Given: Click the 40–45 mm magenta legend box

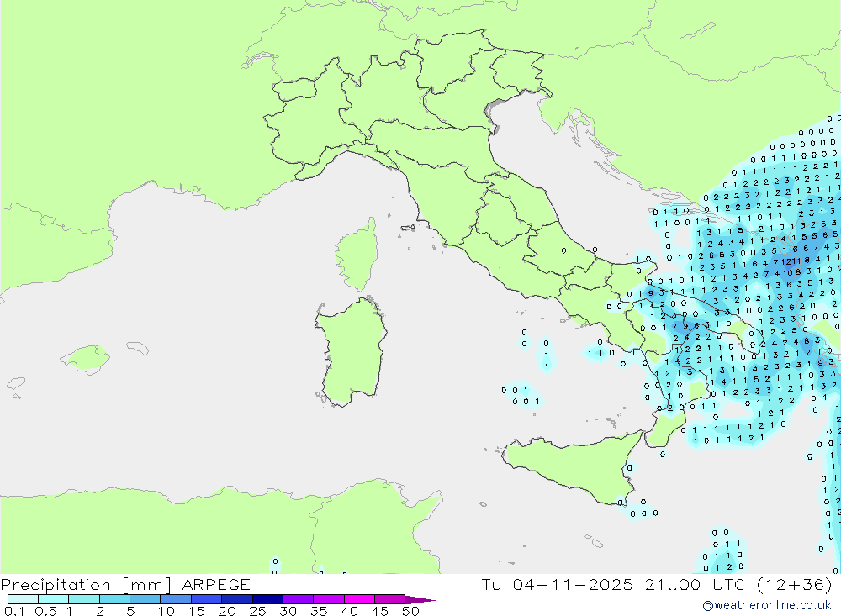Looking at the screenshot, I should tap(359, 599).
